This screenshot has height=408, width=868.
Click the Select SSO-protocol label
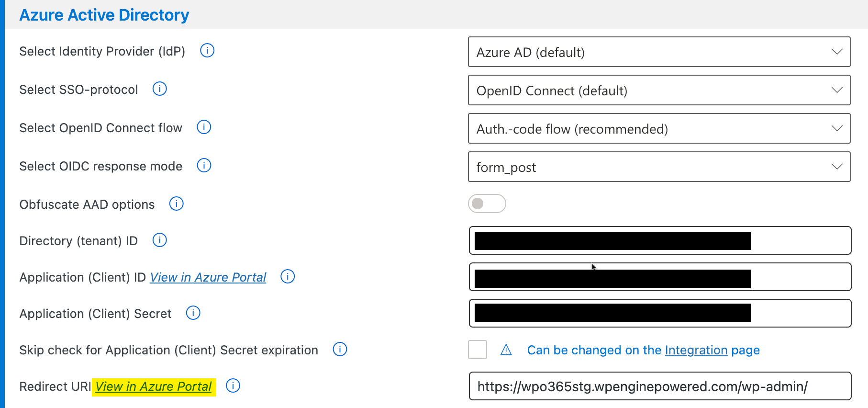click(78, 90)
